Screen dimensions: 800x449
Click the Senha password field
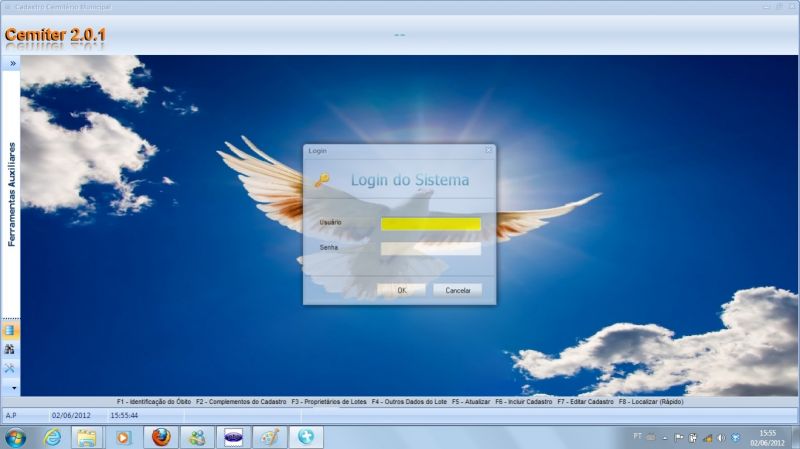coord(430,248)
